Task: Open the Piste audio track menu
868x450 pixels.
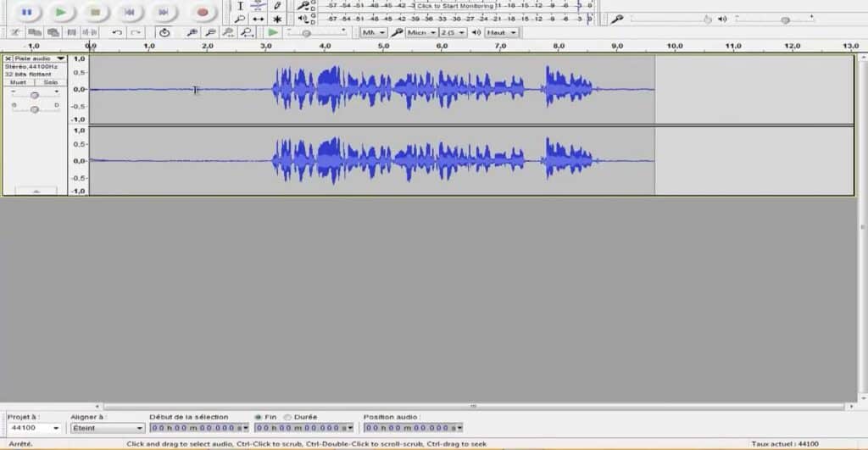Action: pos(39,58)
